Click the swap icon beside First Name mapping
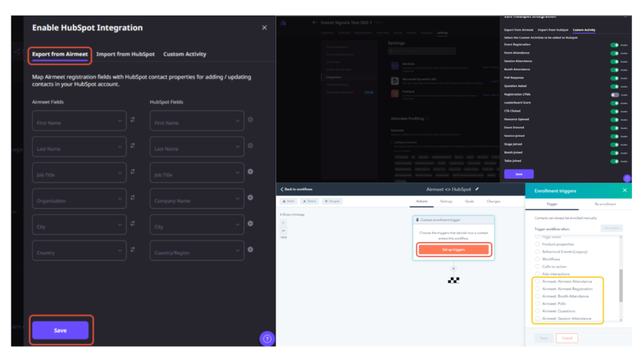The height and width of the screenshot is (362, 644). click(133, 121)
